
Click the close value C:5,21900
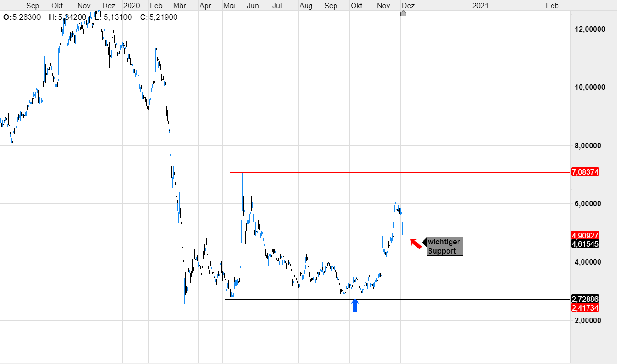click(x=159, y=17)
